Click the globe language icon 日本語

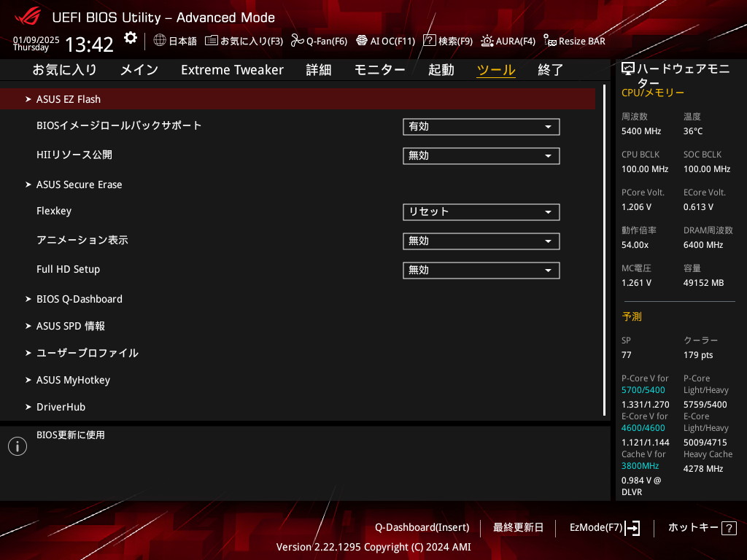(x=160, y=41)
